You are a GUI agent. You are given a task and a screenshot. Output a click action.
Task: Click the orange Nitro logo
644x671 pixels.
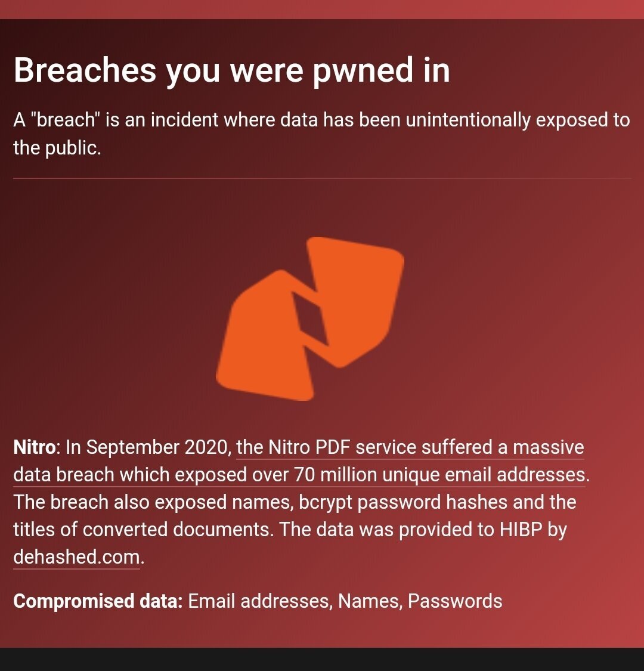310,319
